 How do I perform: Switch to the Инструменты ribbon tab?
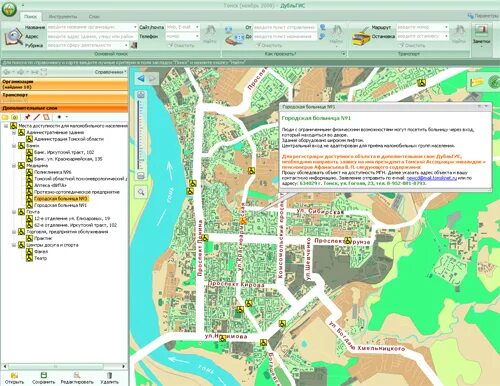tap(63, 16)
